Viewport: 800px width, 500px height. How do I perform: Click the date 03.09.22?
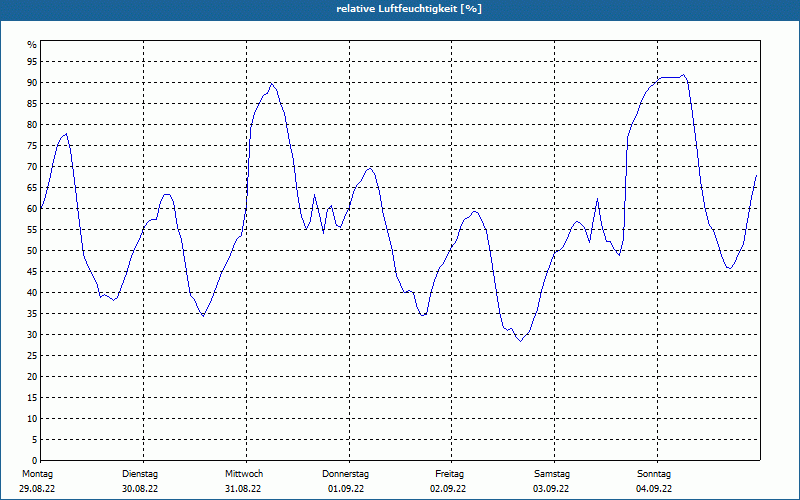click(551, 489)
